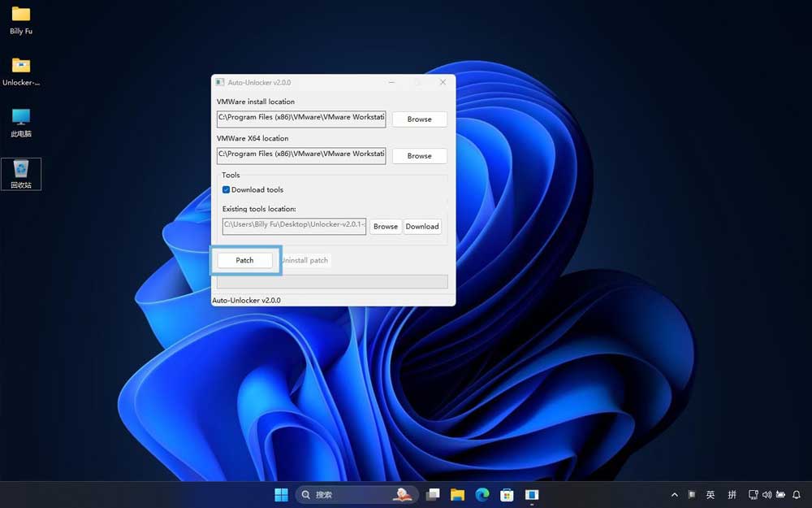Click the Patch button
Viewport: 812px width, 508px height.
coord(244,260)
